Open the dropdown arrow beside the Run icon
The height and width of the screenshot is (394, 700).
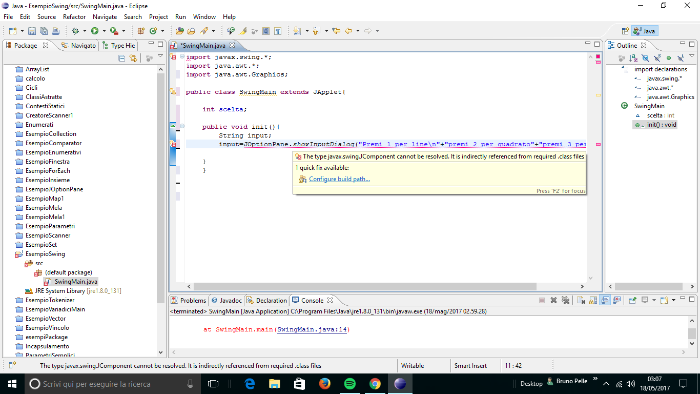(x=104, y=31)
